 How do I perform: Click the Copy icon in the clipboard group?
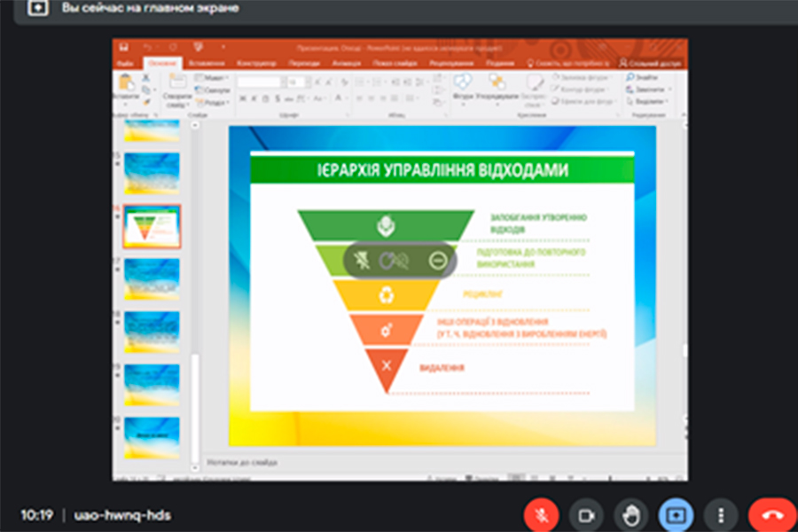(x=146, y=90)
